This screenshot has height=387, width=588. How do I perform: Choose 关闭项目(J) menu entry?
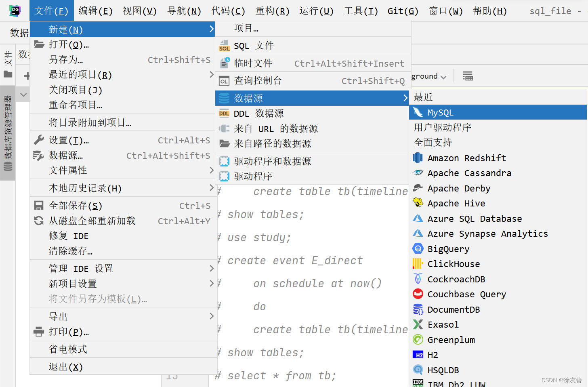(x=124, y=90)
